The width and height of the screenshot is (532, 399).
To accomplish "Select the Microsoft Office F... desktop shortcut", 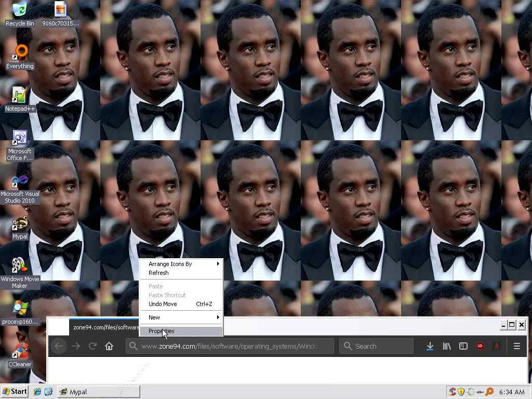I will [x=20, y=145].
